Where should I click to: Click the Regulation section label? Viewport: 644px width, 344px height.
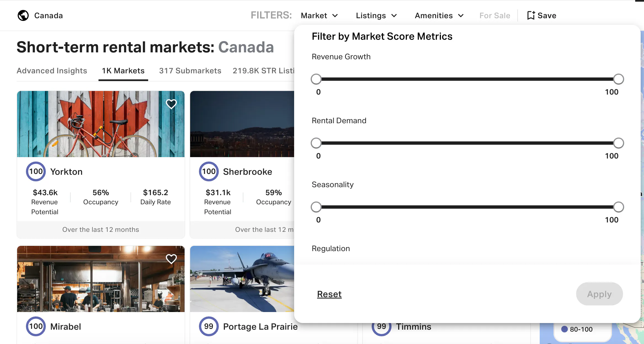coord(331,249)
